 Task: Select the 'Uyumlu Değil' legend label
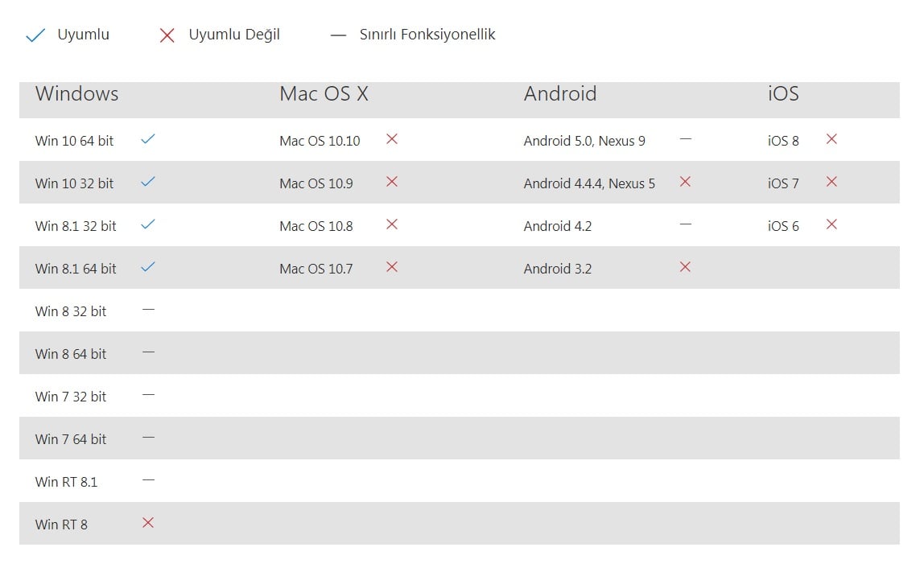[x=234, y=35]
